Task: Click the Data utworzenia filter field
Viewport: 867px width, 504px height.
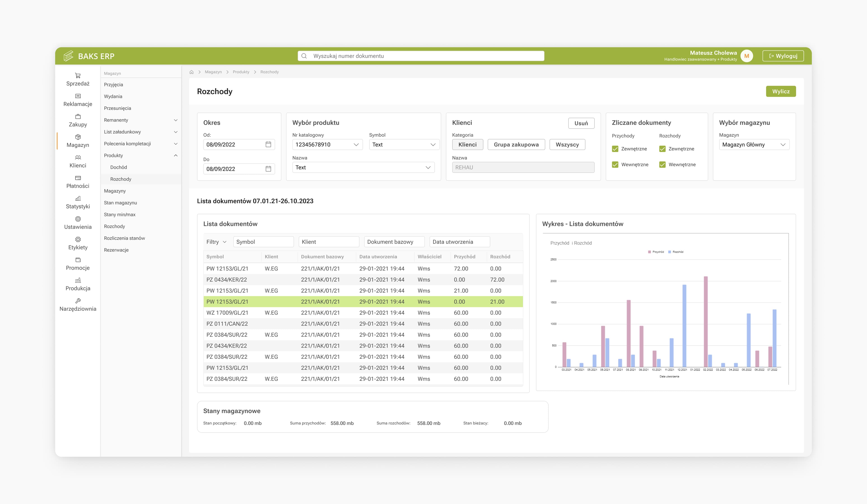Action: tap(460, 242)
